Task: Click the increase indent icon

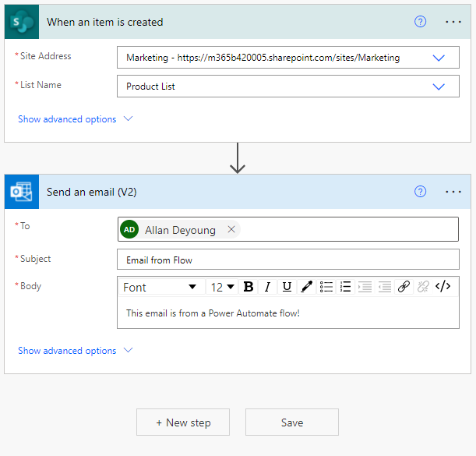Action: tap(365, 287)
